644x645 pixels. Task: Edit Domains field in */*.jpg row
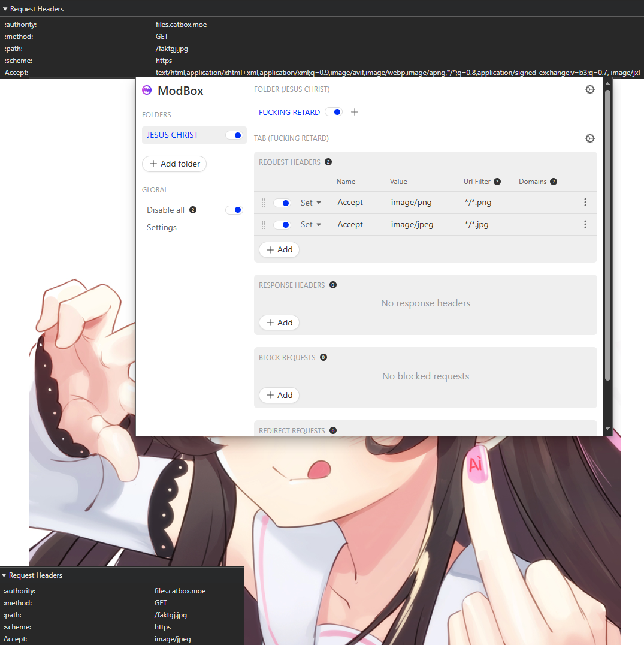522,224
